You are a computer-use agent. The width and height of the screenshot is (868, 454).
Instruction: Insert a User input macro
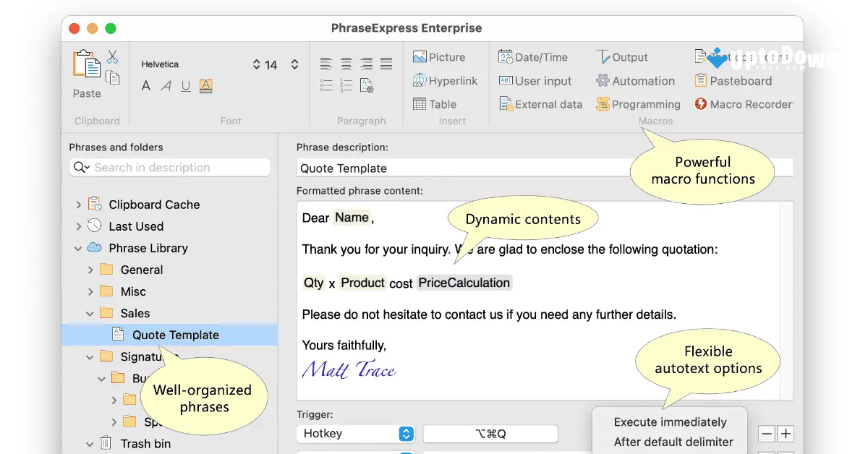536,80
